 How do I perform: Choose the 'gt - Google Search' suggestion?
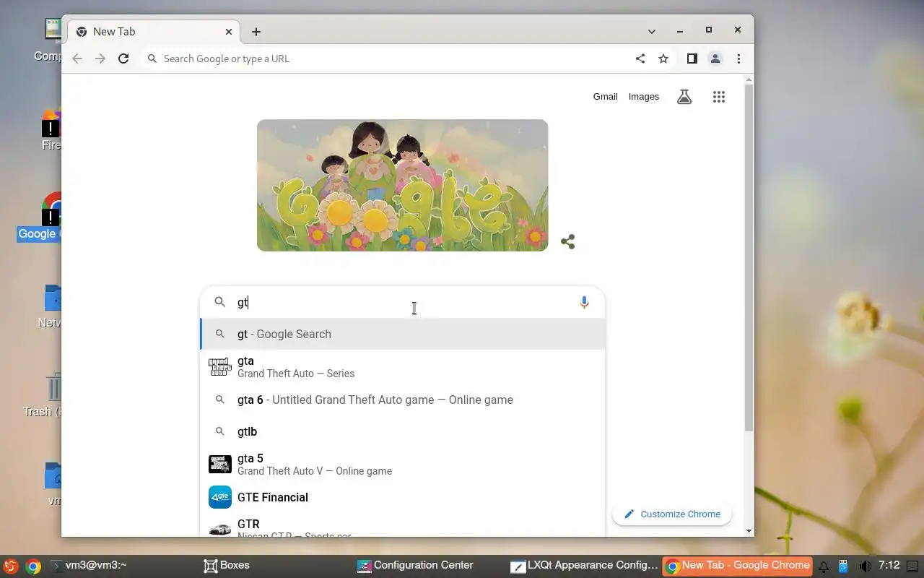[402, 334]
